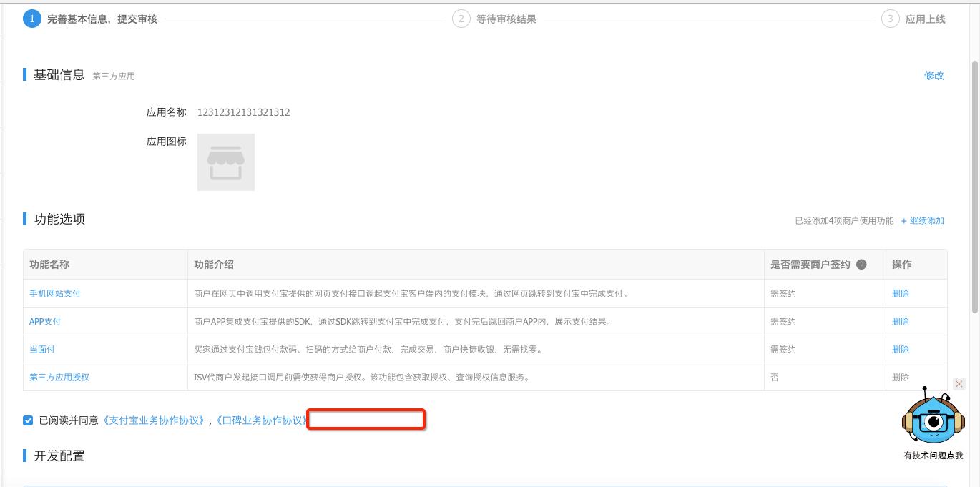Screen dimensions: 980x487
Task: Uncheck the agreement consent checkbox
Action: 28,419
